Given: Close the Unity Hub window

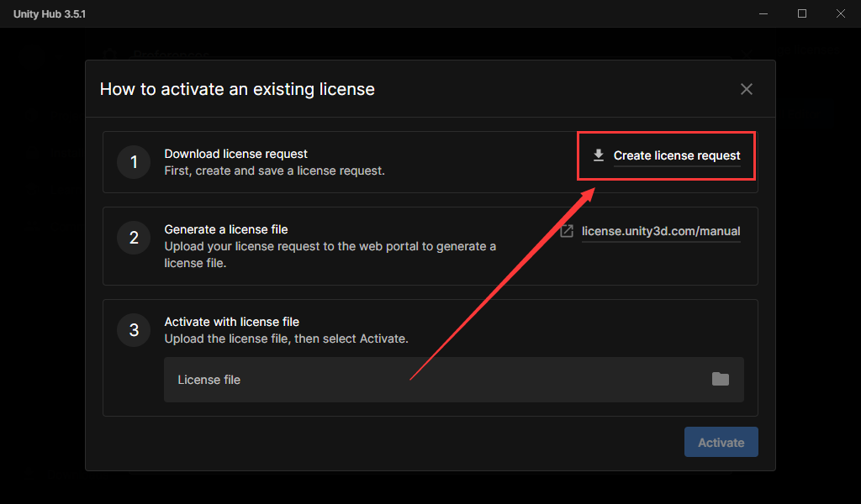Looking at the screenshot, I should [x=841, y=13].
